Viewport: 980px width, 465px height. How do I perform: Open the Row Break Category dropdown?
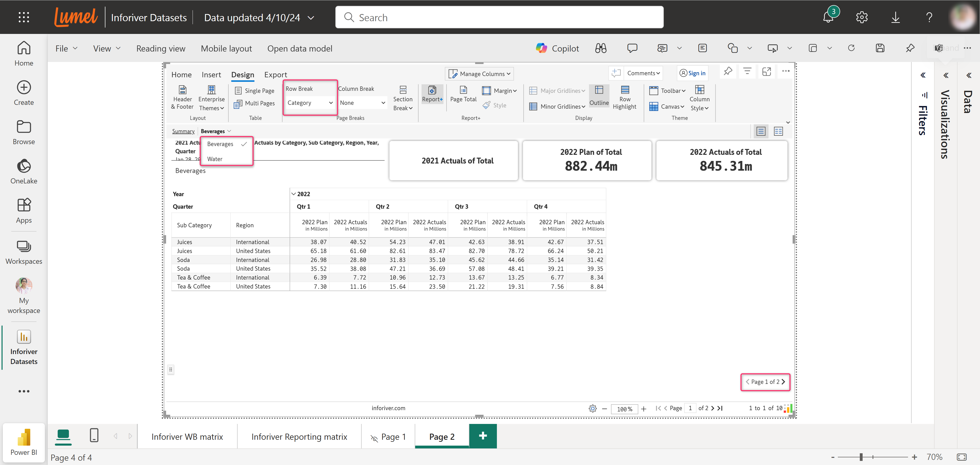pyautogui.click(x=310, y=103)
